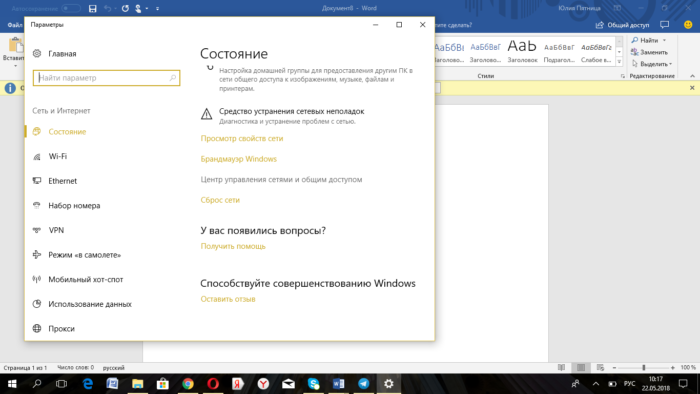Screen dimensions: 700x394
Task: Click the touch/mouse mode icon in Word
Action: pyautogui.click(x=138, y=8)
